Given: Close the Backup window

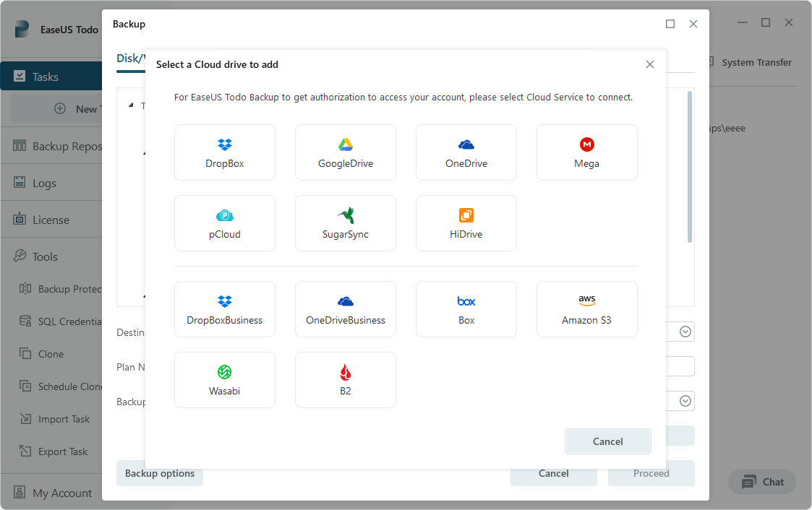Looking at the screenshot, I should 693,24.
